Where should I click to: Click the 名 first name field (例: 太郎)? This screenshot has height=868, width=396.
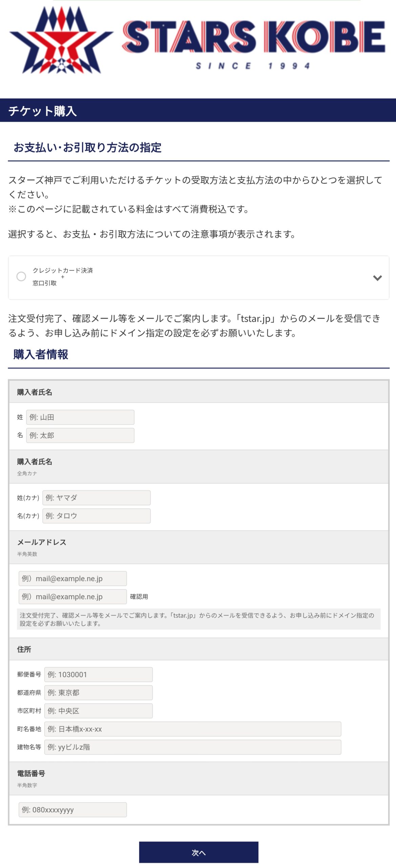(x=80, y=435)
